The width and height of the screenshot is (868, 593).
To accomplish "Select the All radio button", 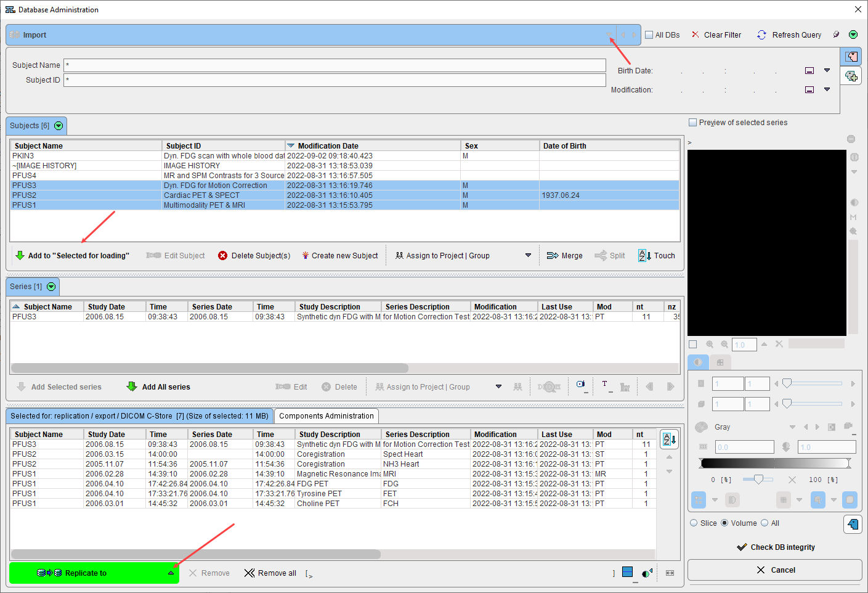I will [x=765, y=523].
